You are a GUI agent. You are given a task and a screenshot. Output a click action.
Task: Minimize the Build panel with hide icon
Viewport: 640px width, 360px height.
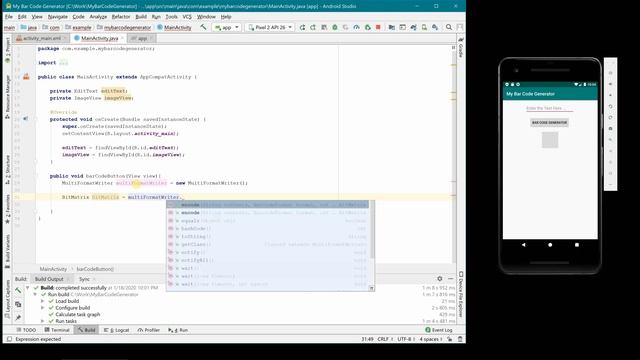[x=451, y=278]
